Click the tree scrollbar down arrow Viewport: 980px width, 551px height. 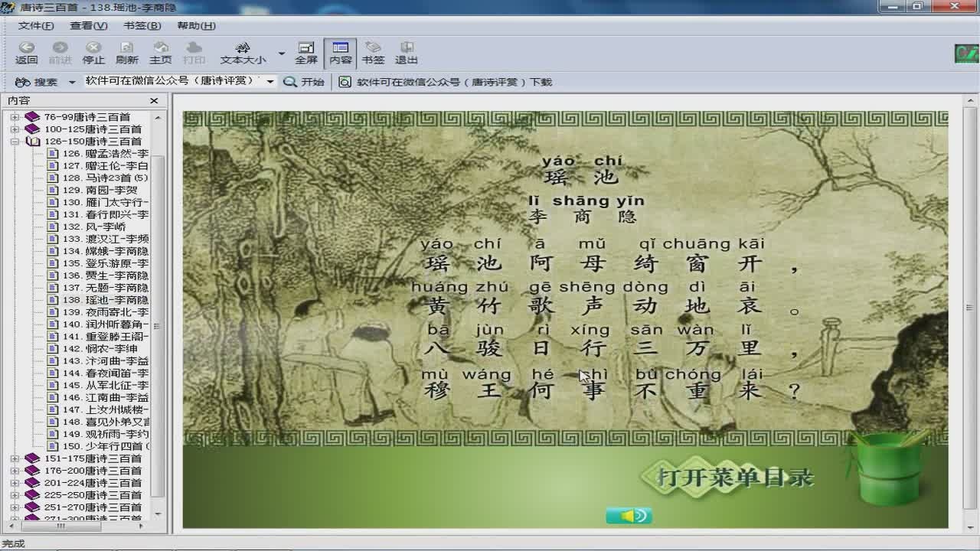click(x=158, y=514)
